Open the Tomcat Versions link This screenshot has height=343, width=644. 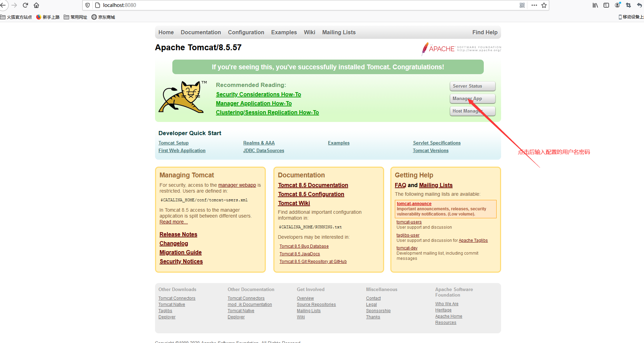coord(430,150)
